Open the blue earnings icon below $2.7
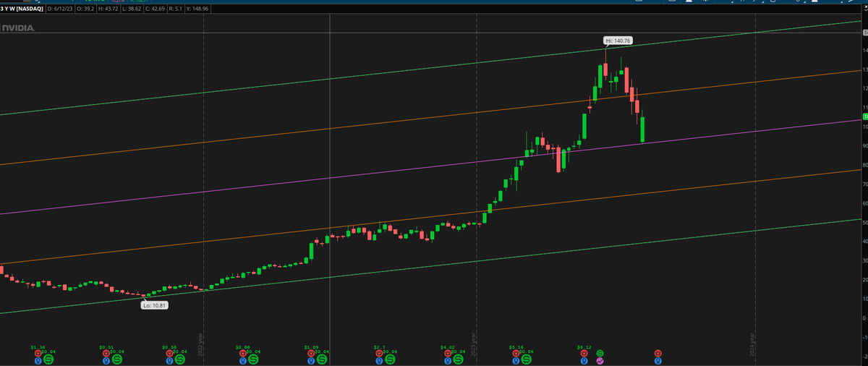 pyautogui.click(x=379, y=360)
